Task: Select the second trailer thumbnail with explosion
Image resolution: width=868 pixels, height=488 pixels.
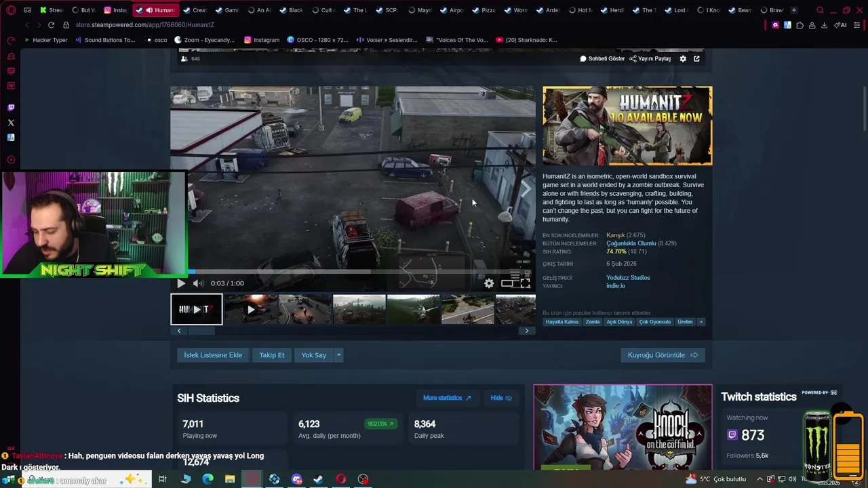Action: [x=251, y=309]
